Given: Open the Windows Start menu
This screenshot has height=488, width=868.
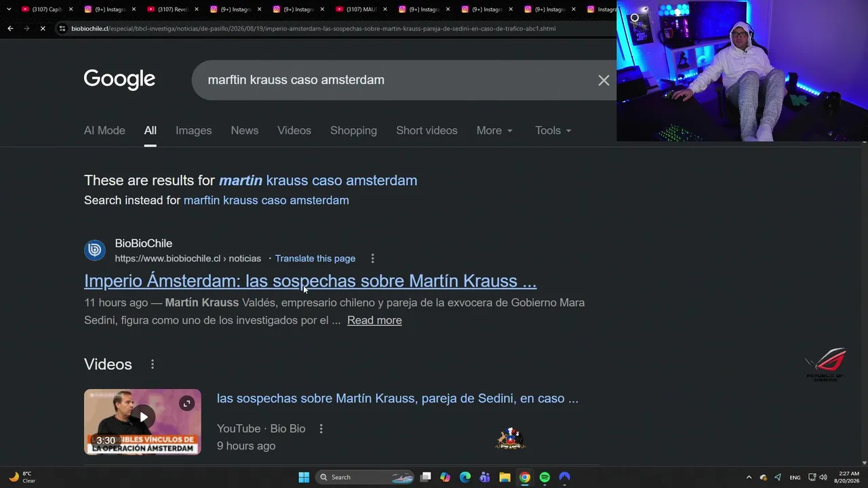Looking at the screenshot, I should click(x=304, y=477).
